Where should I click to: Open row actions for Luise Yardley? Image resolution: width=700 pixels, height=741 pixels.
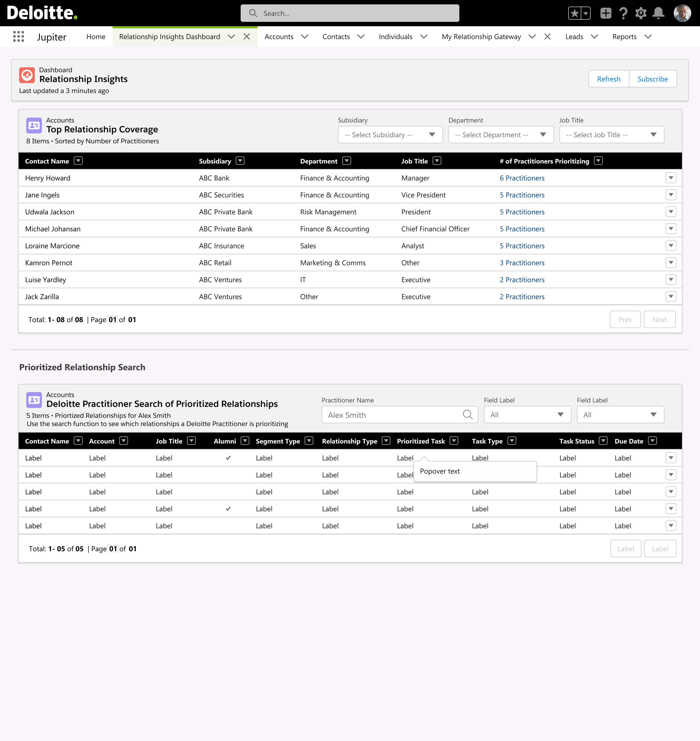pyautogui.click(x=671, y=280)
